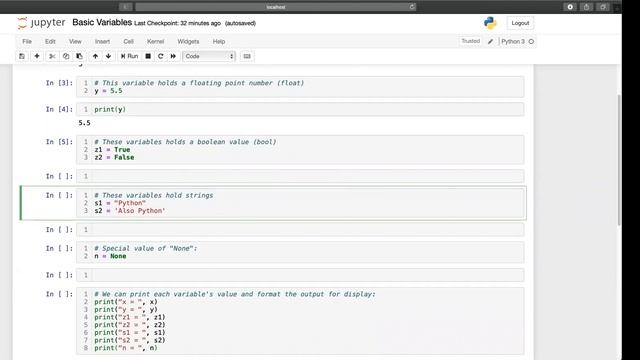Screen dimensions: 640x360
Task: Click into the z1 = True cell
Action: (x=300, y=149)
